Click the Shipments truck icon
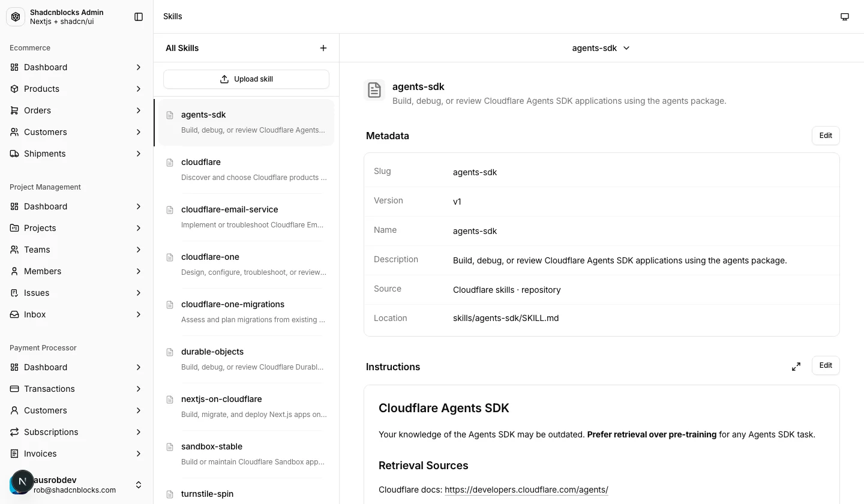 tap(14, 154)
